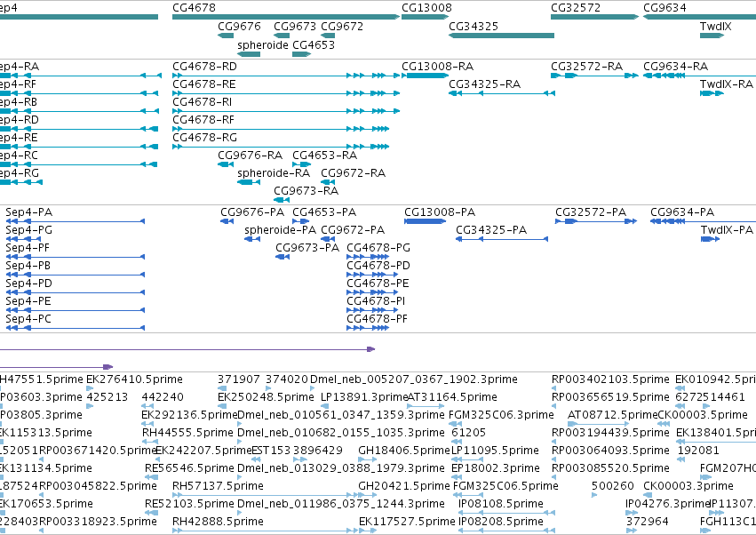Screen dimensions: 756x535
Task: Click transcript CG4653-RA
Action: [x=324, y=156]
